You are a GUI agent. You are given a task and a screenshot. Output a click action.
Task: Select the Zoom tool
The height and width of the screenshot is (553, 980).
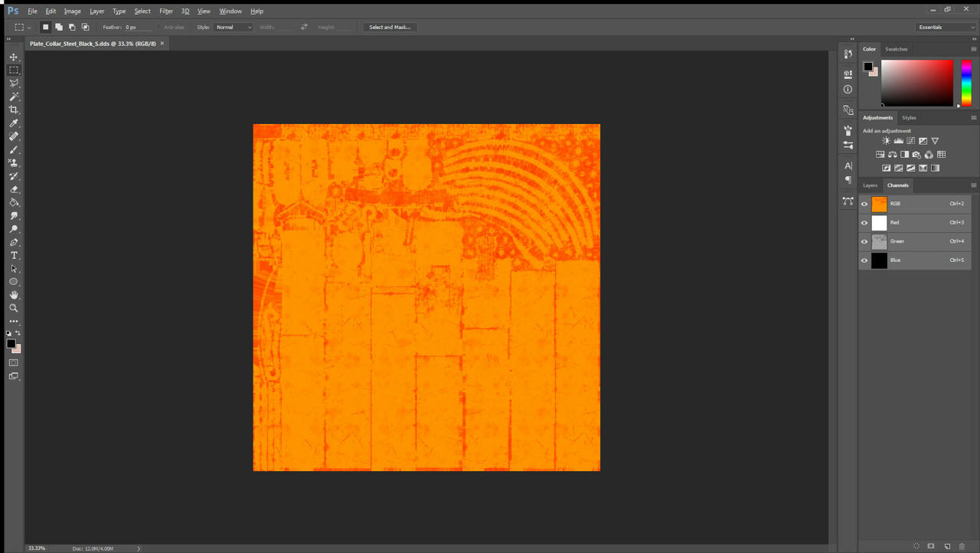(x=14, y=308)
